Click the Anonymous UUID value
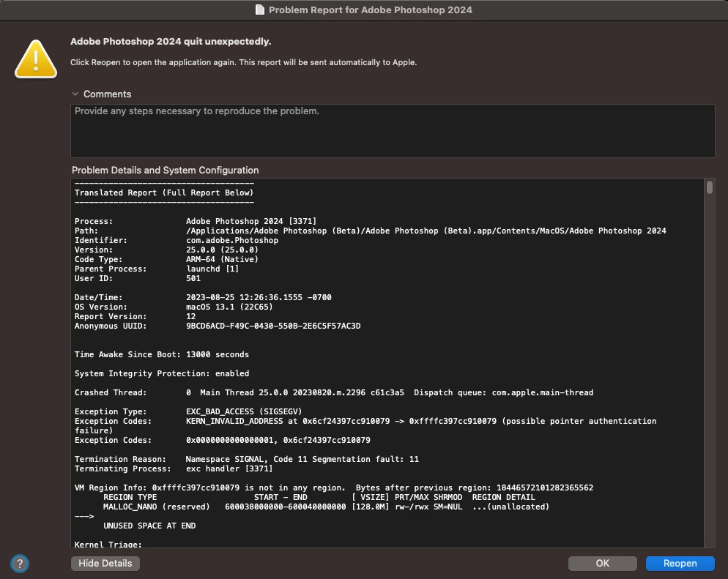 (273, 326)
